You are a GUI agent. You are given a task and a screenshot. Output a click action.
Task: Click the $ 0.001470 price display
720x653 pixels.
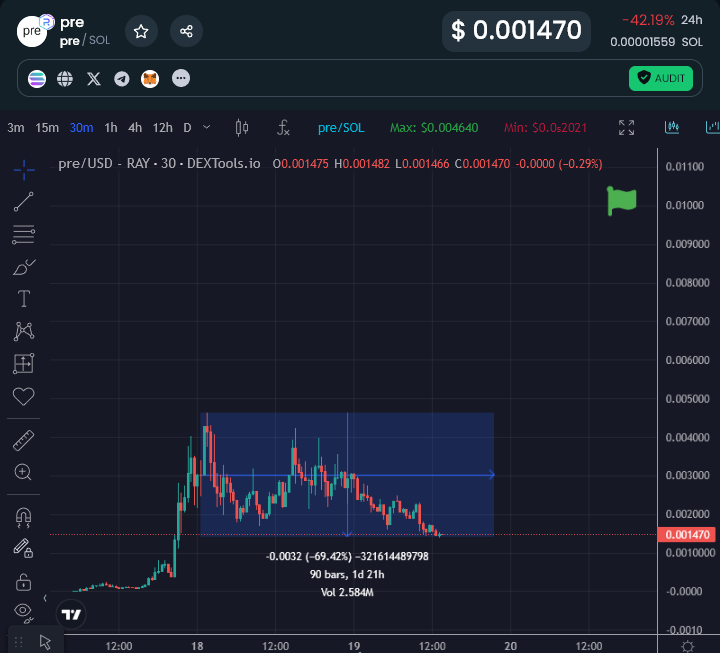(x=516, y=31)
